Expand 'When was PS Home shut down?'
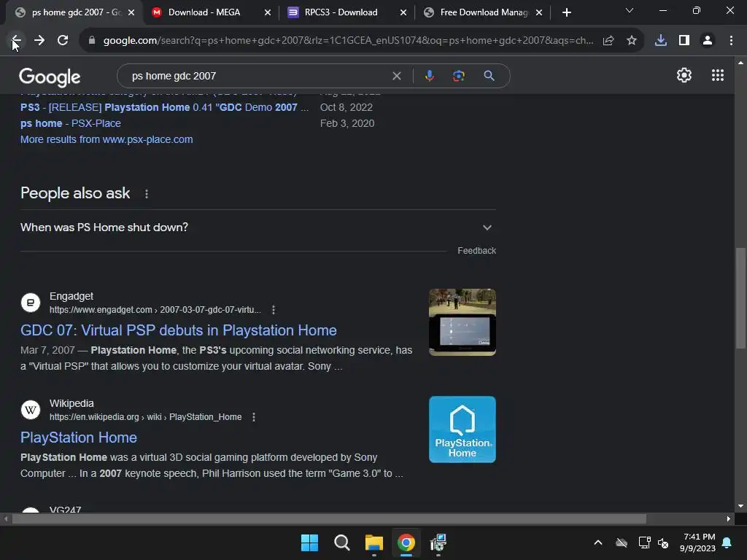 click(258, 227)
